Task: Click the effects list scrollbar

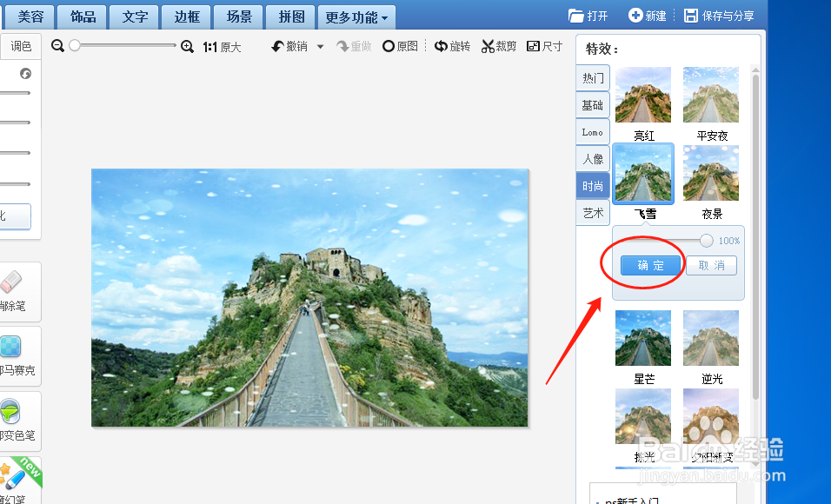Action: [755, 237]
